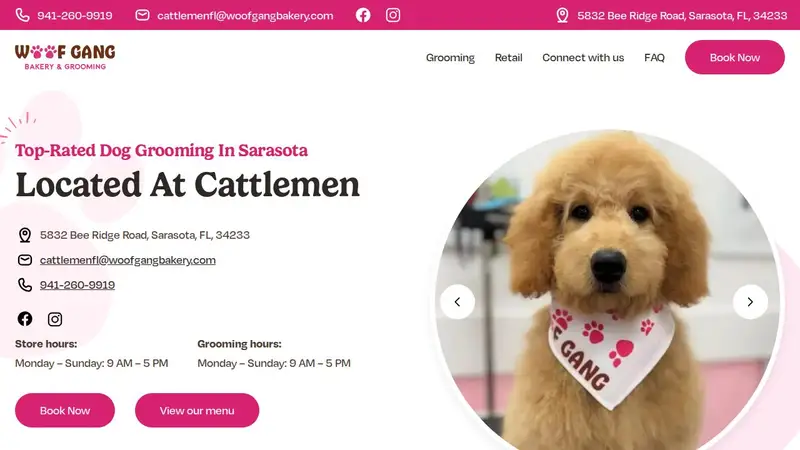Open the black Facebook icon above store hours
Viewport: 800px width, 450px height.
click(x=24, y=319)
